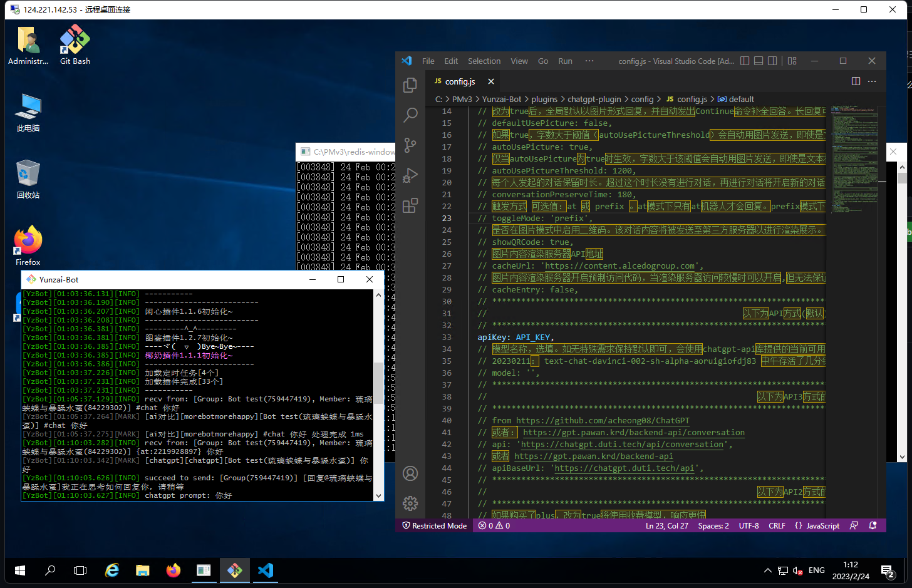Open Internet Explorer from the taskbar
This screenshot has height=588, width=912.
(112, 570)
